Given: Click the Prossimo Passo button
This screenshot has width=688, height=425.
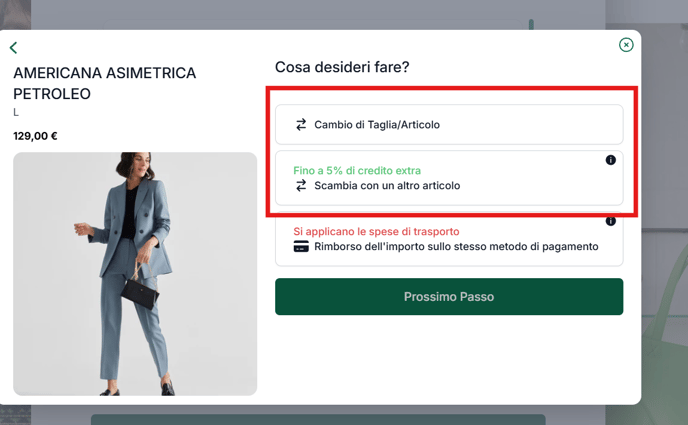Looking at the screenshot, I should [449, 296].
